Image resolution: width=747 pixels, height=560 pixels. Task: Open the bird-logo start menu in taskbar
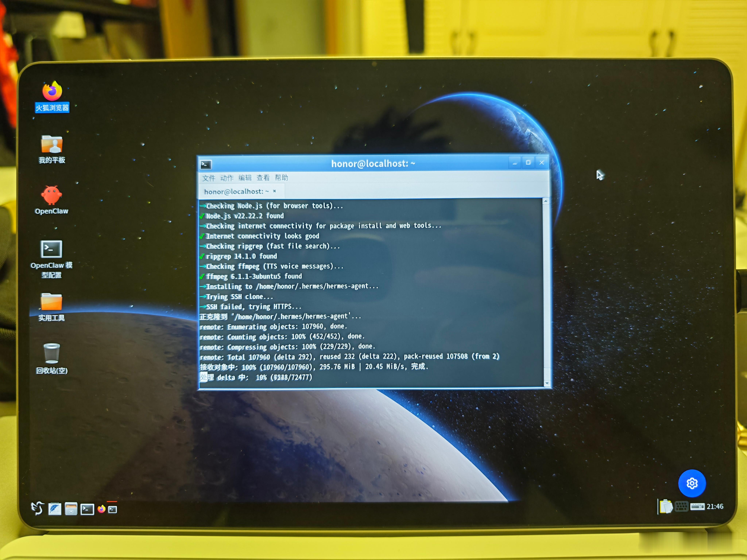coord(37,508)
